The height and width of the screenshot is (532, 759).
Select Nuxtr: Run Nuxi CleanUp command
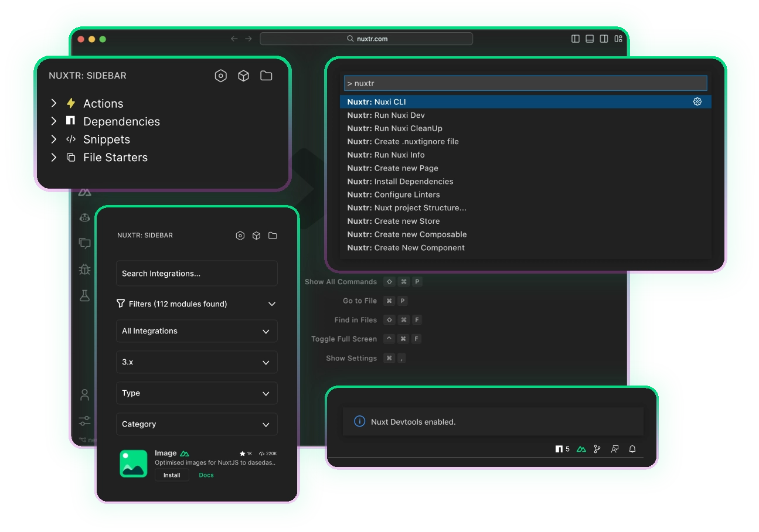525,128
